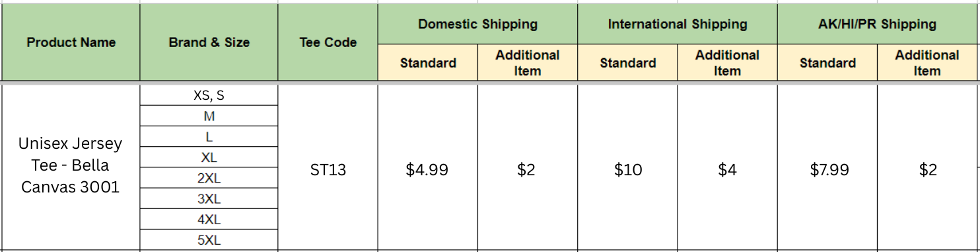This screenshot has height=252, width=980.
Task: Click the $7.99 AK/HI/PR standard cell
Action: click(x=827, y=169)
